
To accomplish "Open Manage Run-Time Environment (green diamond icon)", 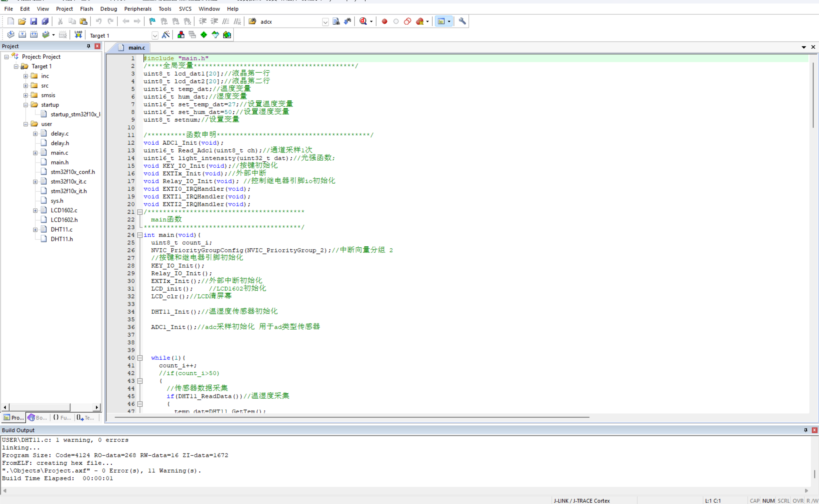I will click(x=204, y=35).
